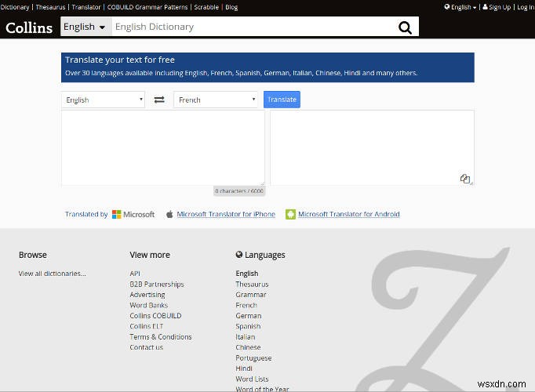Swap source and target languages icon

coord(159,100)
